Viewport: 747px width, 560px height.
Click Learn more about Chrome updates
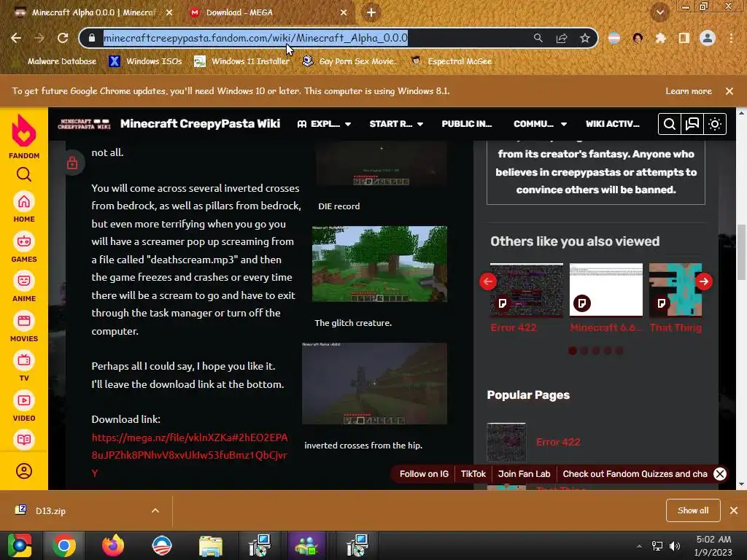coord(689,91)
